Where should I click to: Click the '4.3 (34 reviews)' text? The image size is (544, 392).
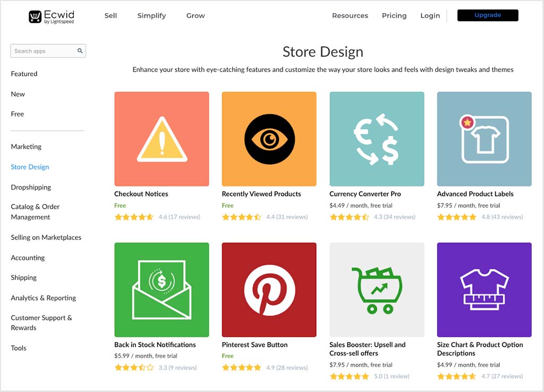(x=395, y=217)
